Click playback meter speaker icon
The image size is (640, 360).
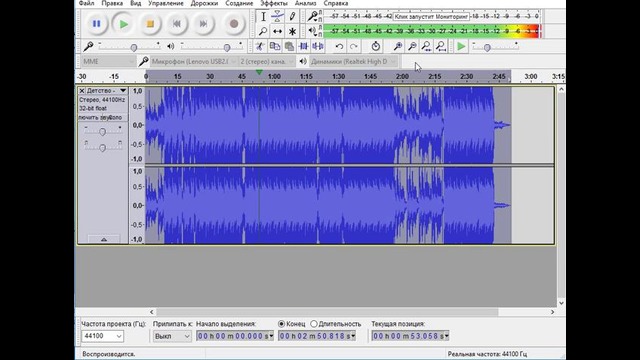point(312,31)
